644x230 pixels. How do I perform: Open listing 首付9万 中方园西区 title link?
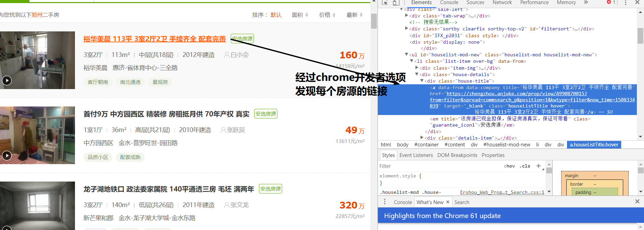pos(166,114)
